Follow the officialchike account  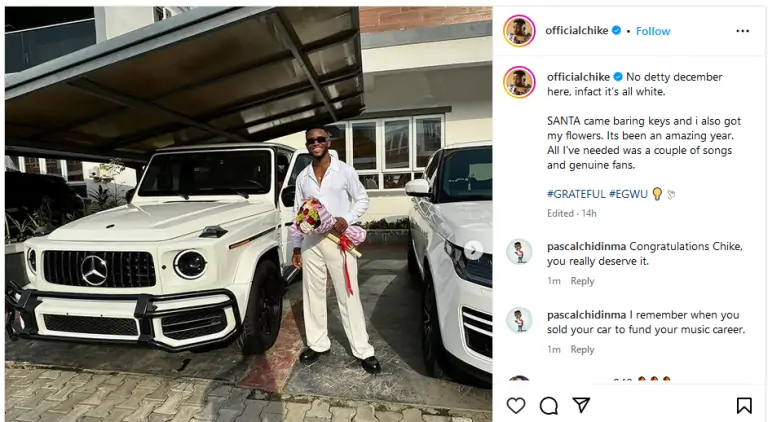coord(653,31)
